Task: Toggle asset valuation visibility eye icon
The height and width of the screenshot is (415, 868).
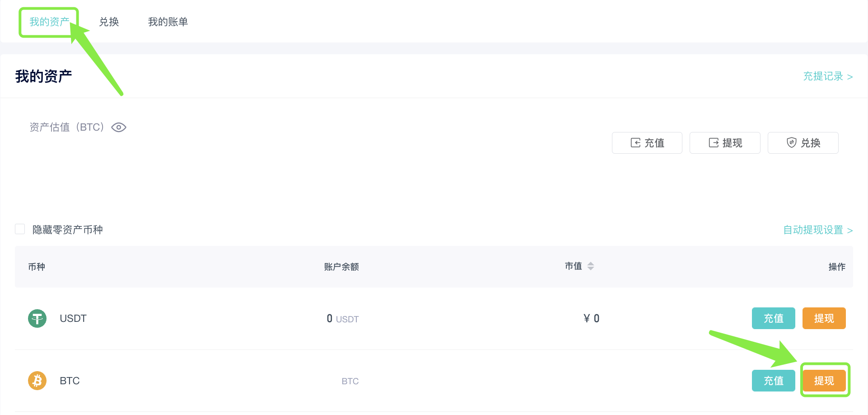Action: (119, 127)
